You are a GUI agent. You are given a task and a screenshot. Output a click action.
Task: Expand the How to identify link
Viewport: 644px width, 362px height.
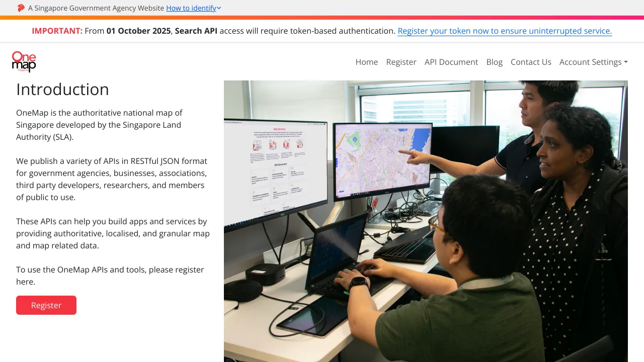194,8
